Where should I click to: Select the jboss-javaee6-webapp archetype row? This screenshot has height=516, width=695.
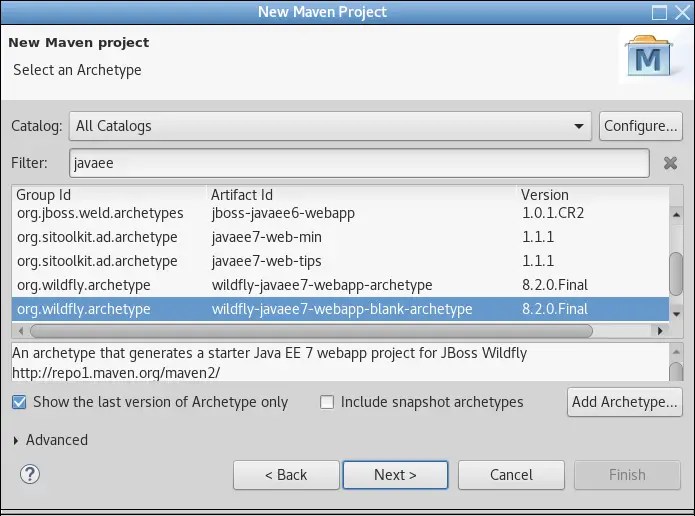[x=340, y=213]
